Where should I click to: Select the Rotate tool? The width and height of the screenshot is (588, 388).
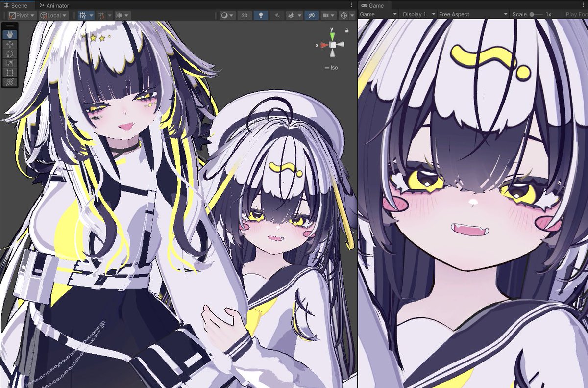(x=10, y=53)
